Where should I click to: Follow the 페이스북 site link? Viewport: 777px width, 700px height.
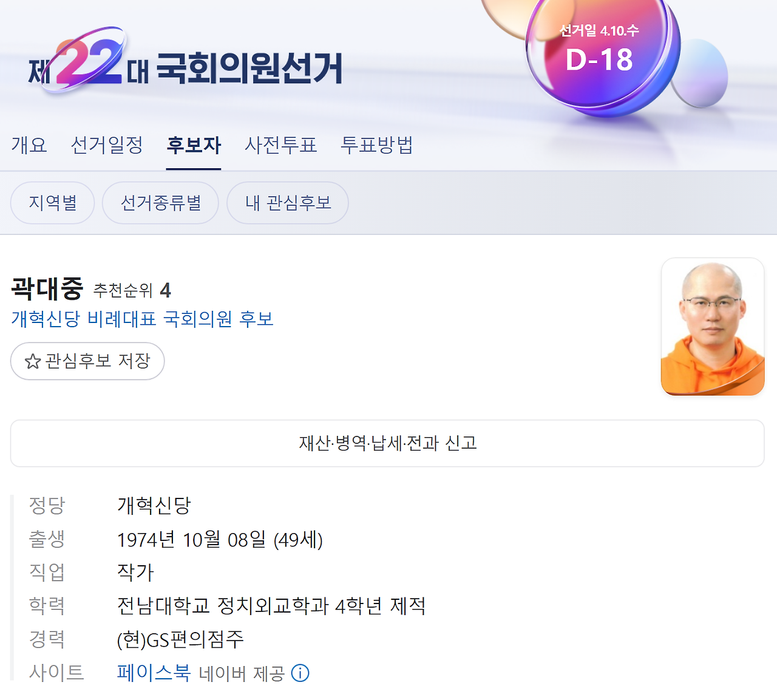click(x=154, y=672)
